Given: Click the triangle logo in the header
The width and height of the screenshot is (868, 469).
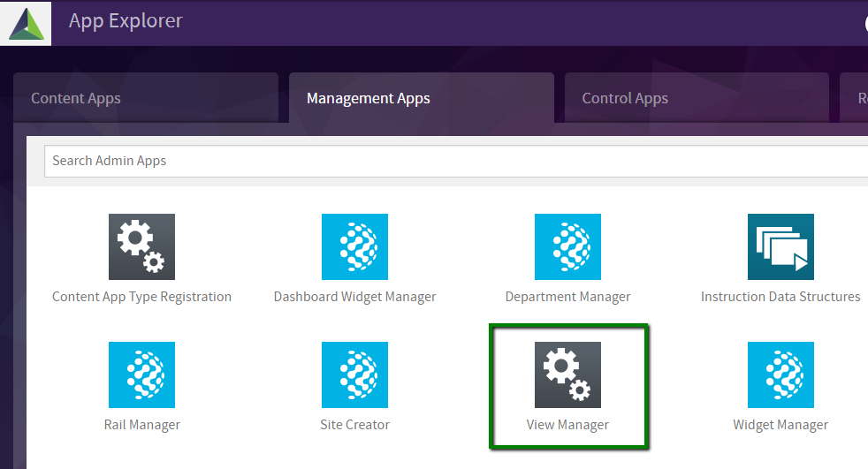Looking at the screenshot, I should (x=26, y=23).
